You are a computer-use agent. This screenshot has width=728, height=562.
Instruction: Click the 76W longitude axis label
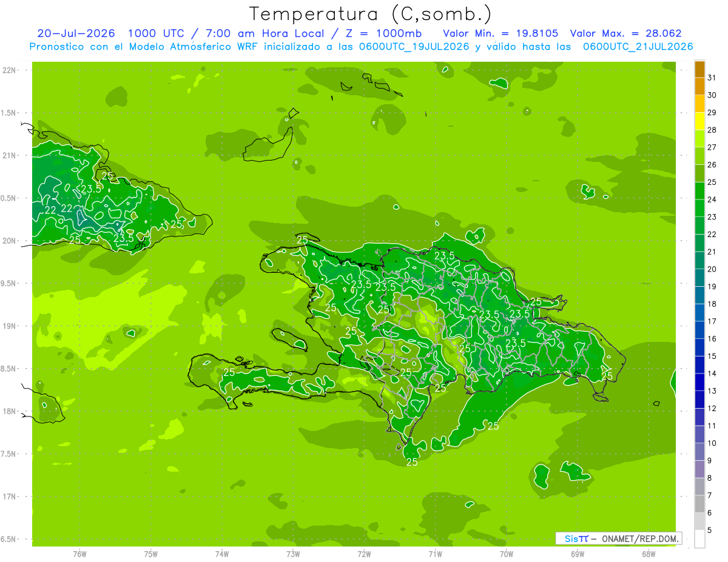79,554
